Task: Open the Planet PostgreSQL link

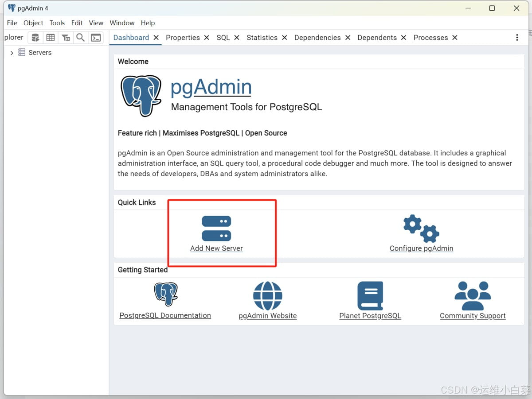Action: 370,316
